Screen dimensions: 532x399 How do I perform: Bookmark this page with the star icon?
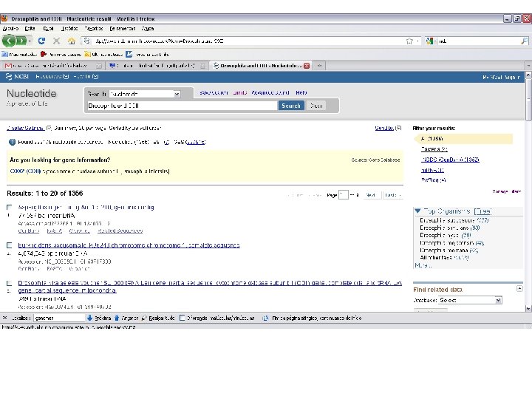[409, 41]
